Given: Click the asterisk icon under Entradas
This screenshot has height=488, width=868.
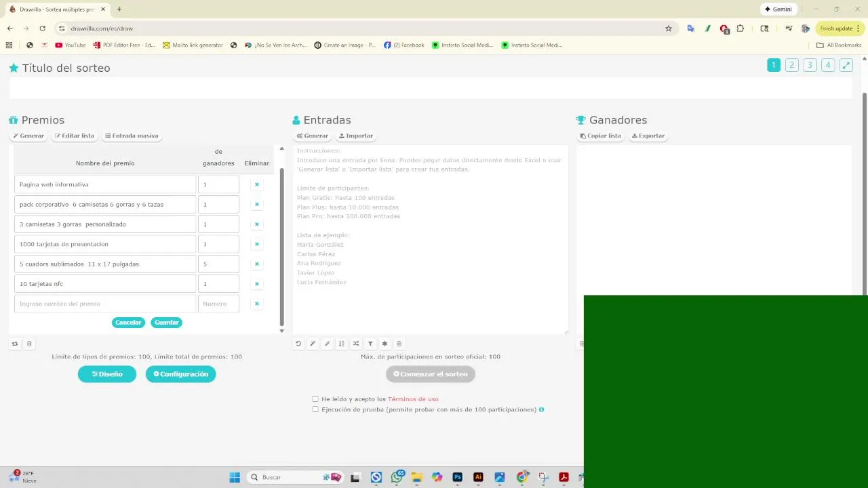Looking at the screenshot, I should pyautogui.click(x=384, y=344).
